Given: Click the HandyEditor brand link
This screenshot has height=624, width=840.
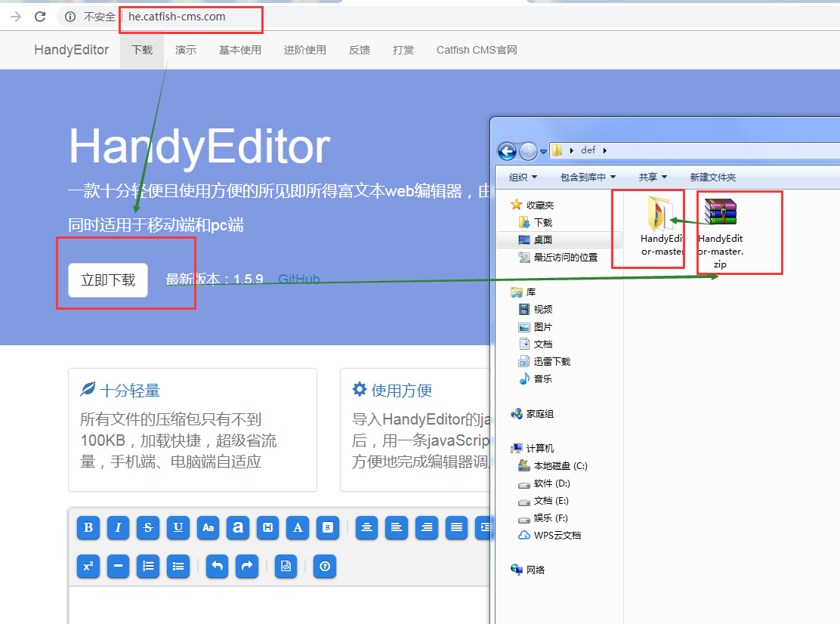Looking at the screenshot, I should pos(71,50).
